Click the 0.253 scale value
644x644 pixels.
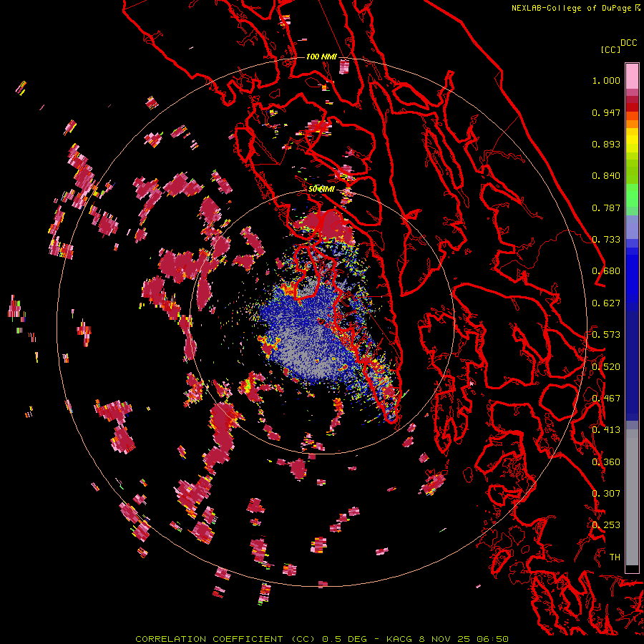coord(606,525)
